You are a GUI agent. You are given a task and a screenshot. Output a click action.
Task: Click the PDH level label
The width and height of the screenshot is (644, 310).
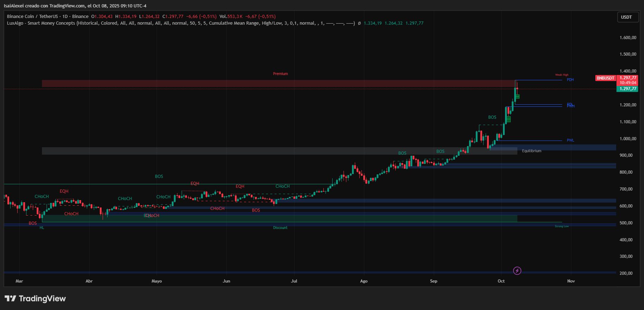570,80
